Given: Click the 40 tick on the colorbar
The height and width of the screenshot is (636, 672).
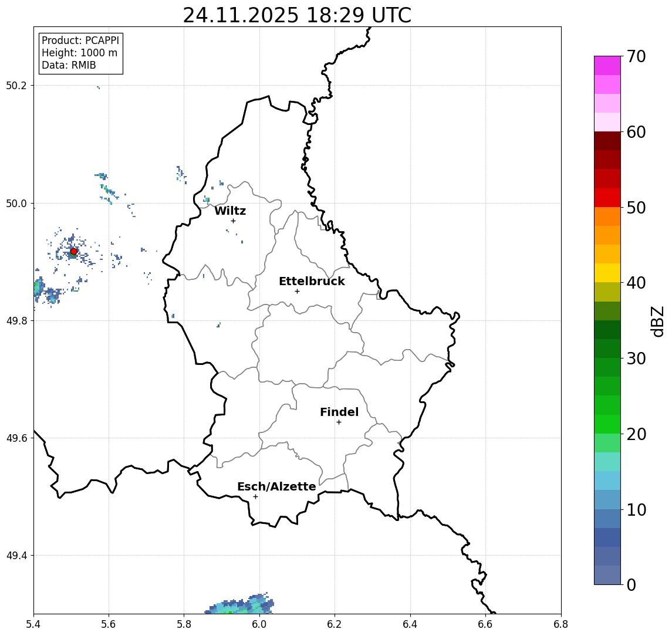Looking at the screenshot, I should point(636,283).
